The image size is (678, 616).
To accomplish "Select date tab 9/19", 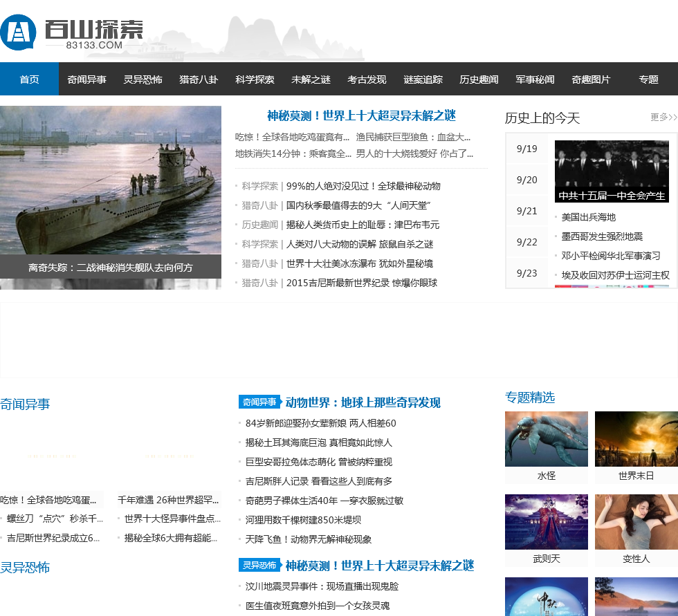I will click(x=526, y=149).
